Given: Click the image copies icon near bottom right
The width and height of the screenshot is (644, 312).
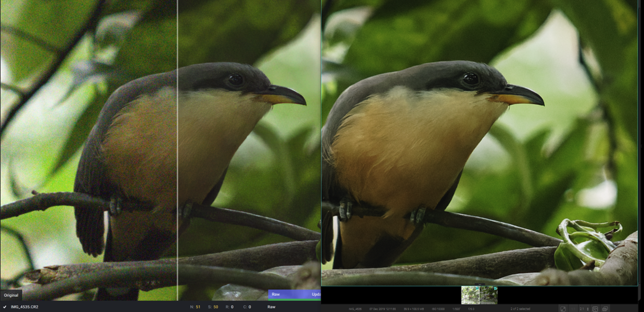Looking at the screenshot, I should pyautogui.click(x=605, y=308).
